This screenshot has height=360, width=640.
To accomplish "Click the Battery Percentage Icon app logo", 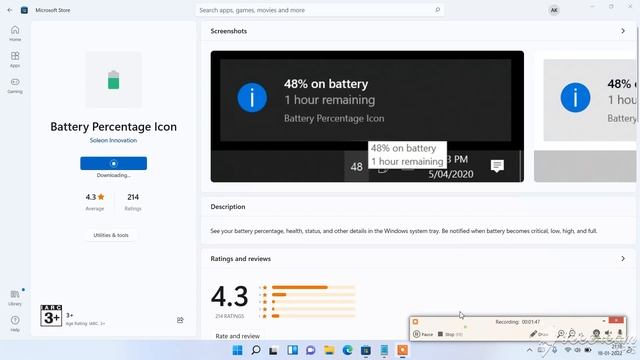I will point(113,80).
